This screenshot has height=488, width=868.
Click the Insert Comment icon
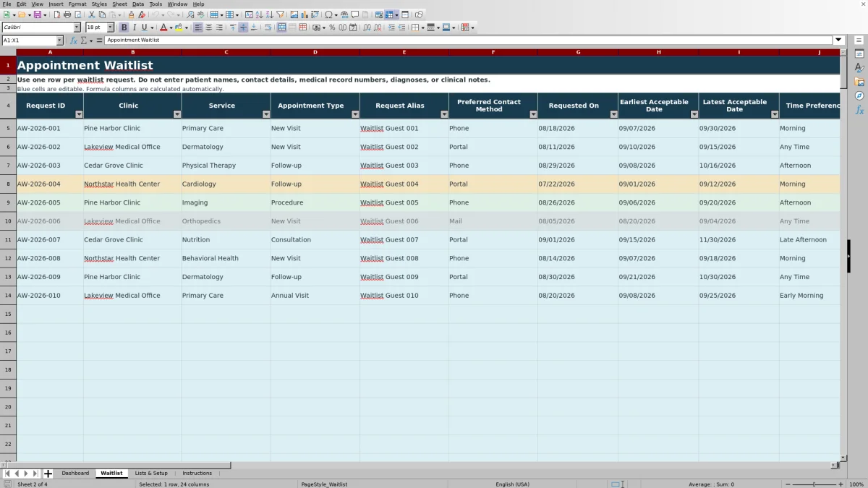354,14
